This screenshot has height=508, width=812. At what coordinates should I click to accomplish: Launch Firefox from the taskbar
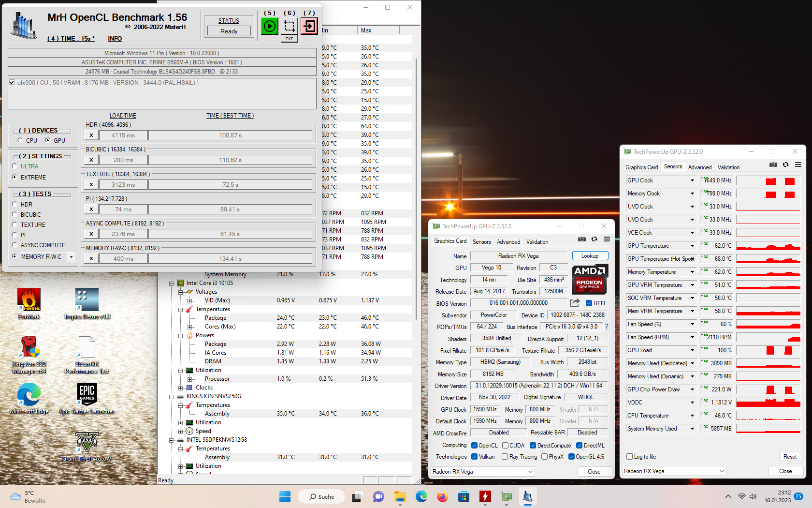point(442,496)
